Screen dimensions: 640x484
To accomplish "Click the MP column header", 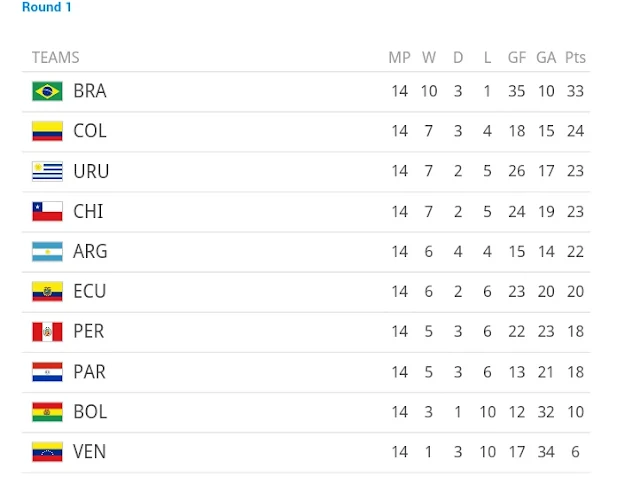I will 399,58.
